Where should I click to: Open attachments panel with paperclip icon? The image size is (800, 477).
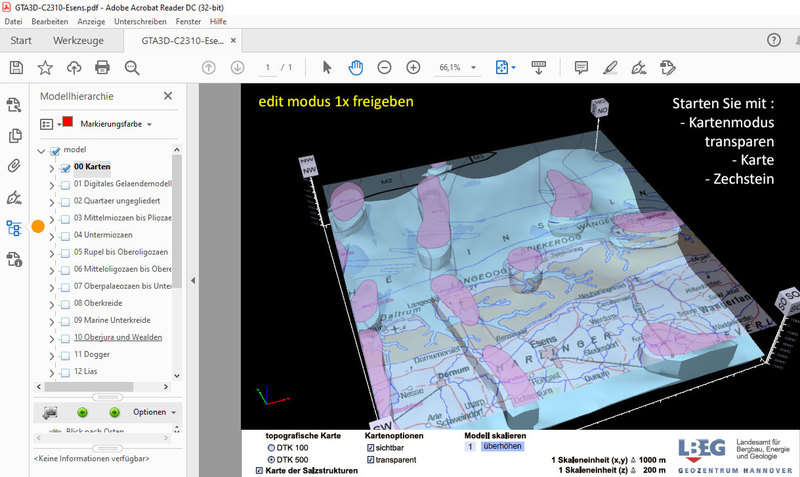tap(14, 166)
